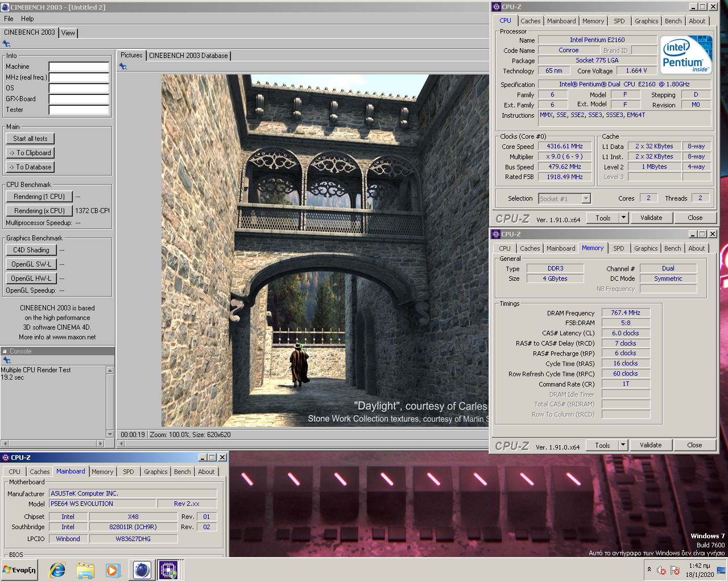Viewport: 728px width, 582px height.
Task: Open Internet Explorer from the taskbar
Action: [x=57, y=570]
